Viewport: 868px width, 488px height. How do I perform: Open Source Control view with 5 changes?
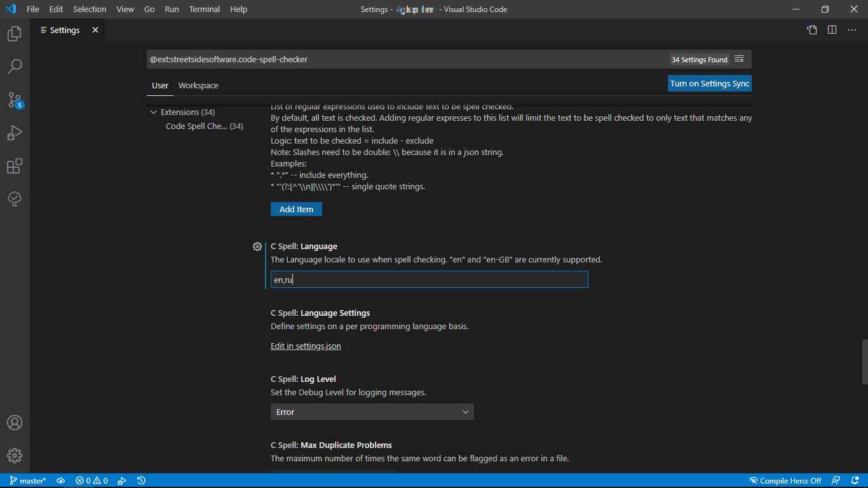click(x=15, y=100)
